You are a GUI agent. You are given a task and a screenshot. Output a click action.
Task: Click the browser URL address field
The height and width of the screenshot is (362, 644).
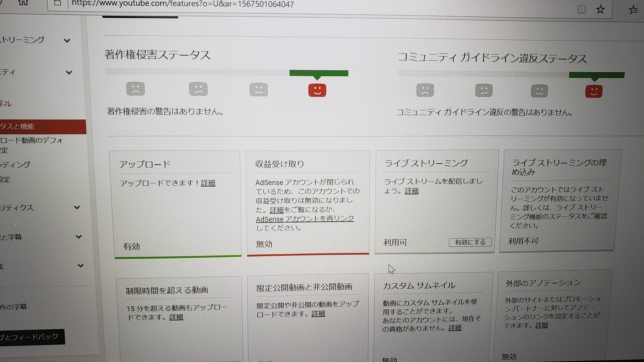pyautogui.click(x=183, y=4)
